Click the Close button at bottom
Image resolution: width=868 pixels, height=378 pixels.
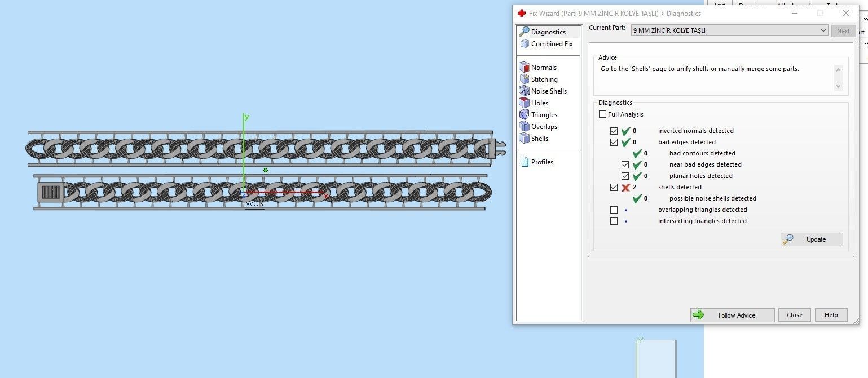pyautogui.click(x=794, y=315)
